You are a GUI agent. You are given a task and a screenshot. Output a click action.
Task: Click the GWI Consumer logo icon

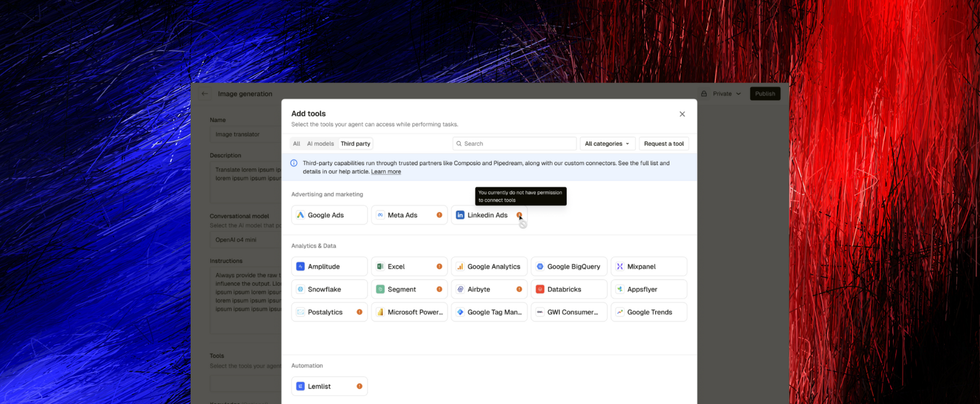540,312
